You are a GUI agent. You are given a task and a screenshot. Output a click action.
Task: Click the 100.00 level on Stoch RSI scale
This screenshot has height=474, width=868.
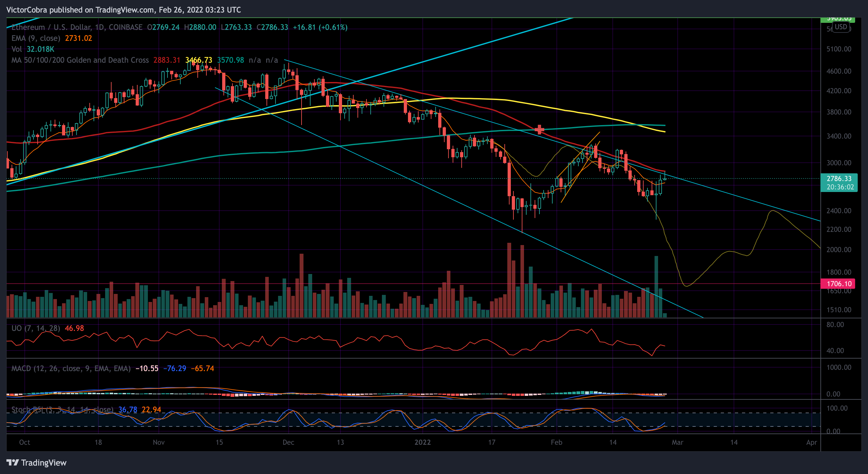pyautogui.click(x=837, y=408)
